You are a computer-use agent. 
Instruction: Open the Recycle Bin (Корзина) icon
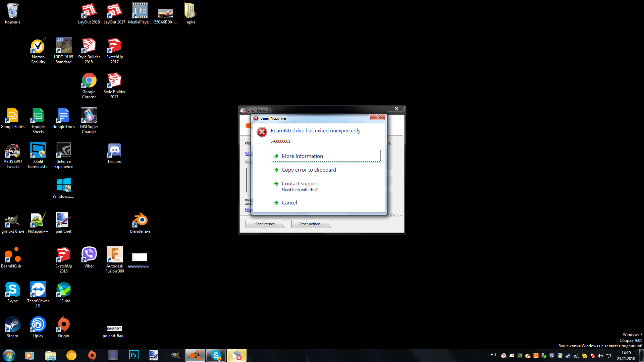point(13,14)
